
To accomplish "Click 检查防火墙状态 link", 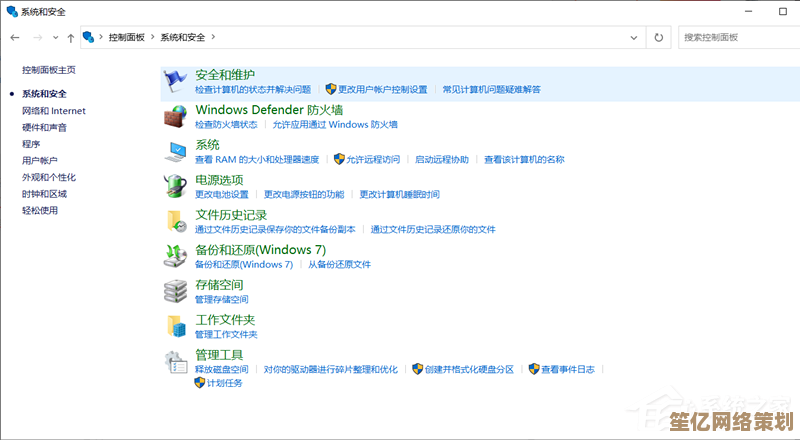I will (x=226, y=125).
